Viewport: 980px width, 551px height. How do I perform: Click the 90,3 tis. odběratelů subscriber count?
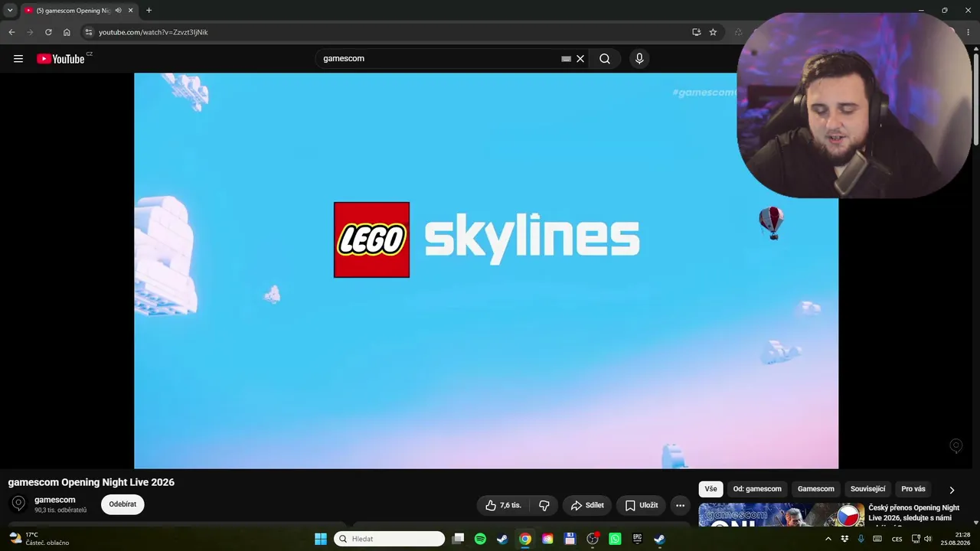pos(60,510)
